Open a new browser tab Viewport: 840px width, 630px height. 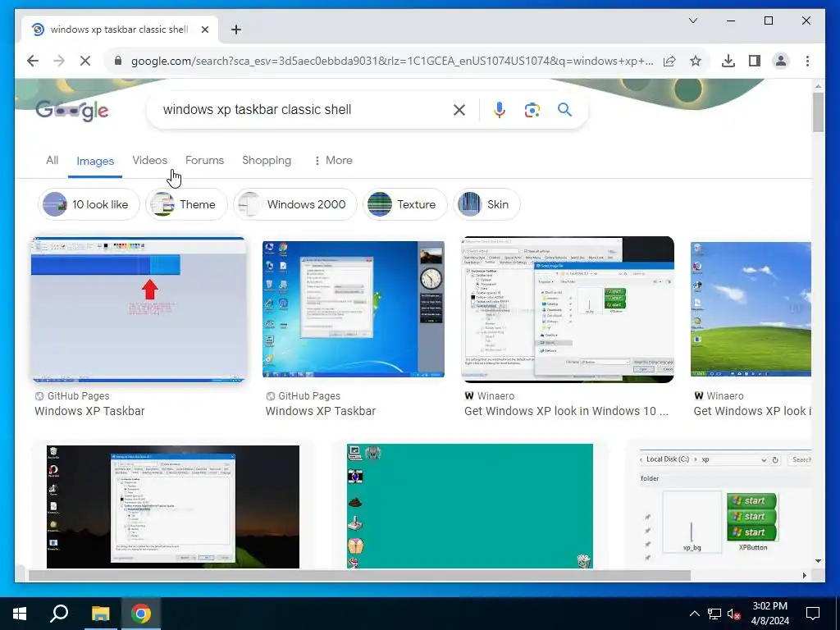(236, 30)
